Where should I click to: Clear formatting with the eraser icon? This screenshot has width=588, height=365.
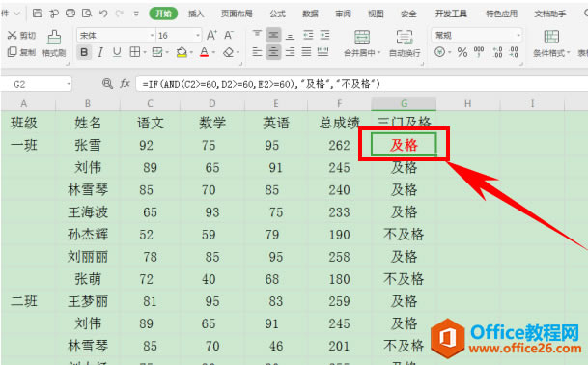pos(229,52)
